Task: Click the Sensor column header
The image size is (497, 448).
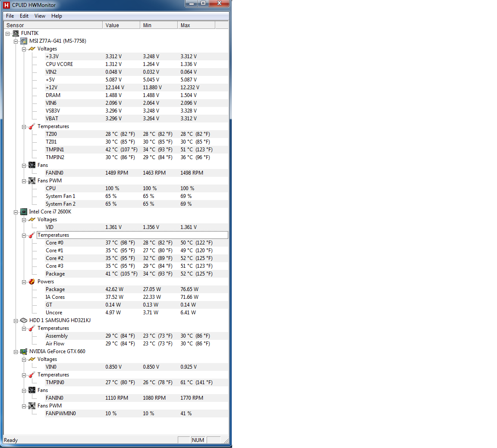Action: coord(53,25)
